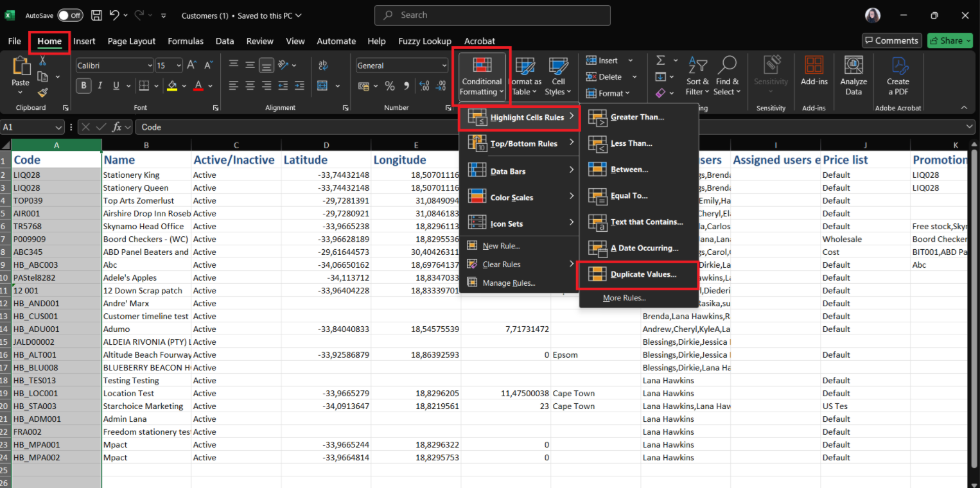Toggle Bold formatting
Viewport: 980px width, 488px height.
click(x=83, y=86)
